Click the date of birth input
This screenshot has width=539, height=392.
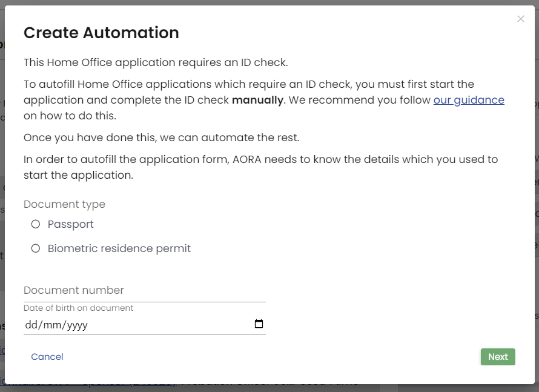pyautogui.click(x=144, y=325)
